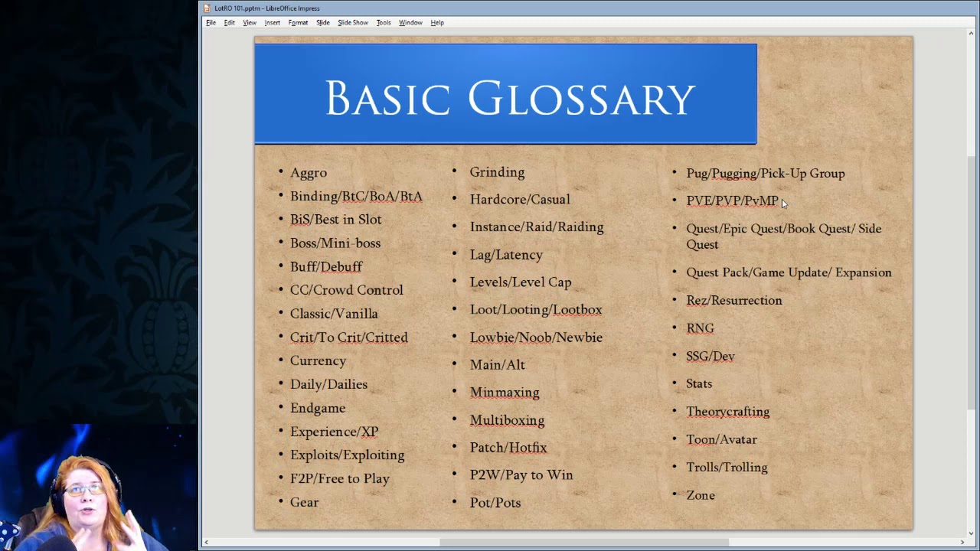Click the LibreOffice Impress document icon in title bar
This screenshot has height=551, width=980.
(207, 8)
